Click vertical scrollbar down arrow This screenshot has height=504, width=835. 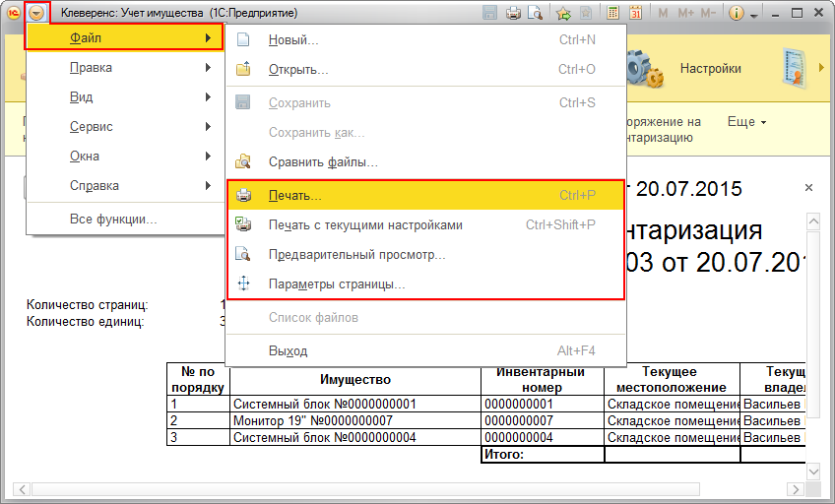813,471
